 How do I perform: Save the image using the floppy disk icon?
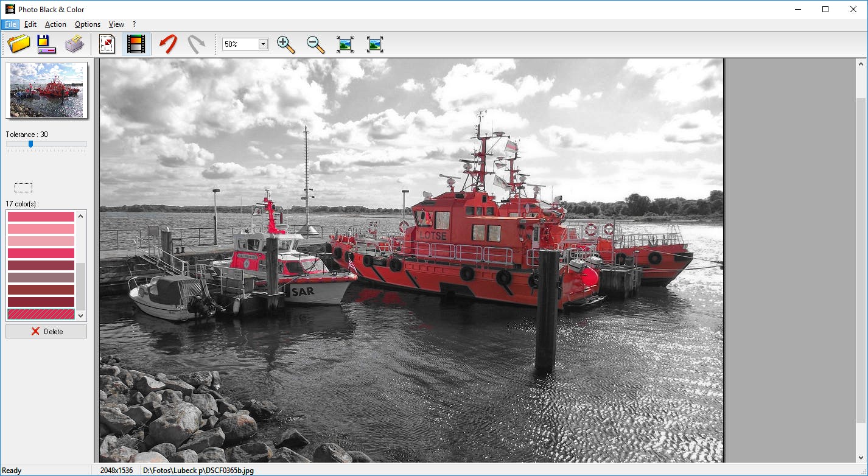pos(46,44)
